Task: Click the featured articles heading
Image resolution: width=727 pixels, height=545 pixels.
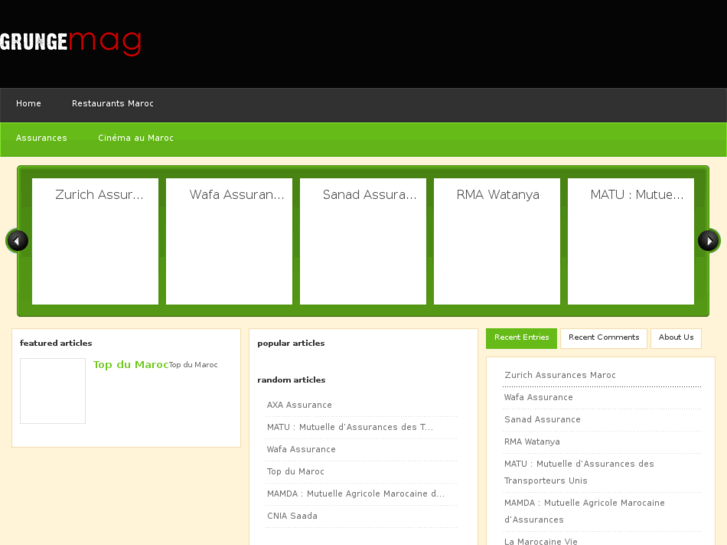Action: coord(56,343)
